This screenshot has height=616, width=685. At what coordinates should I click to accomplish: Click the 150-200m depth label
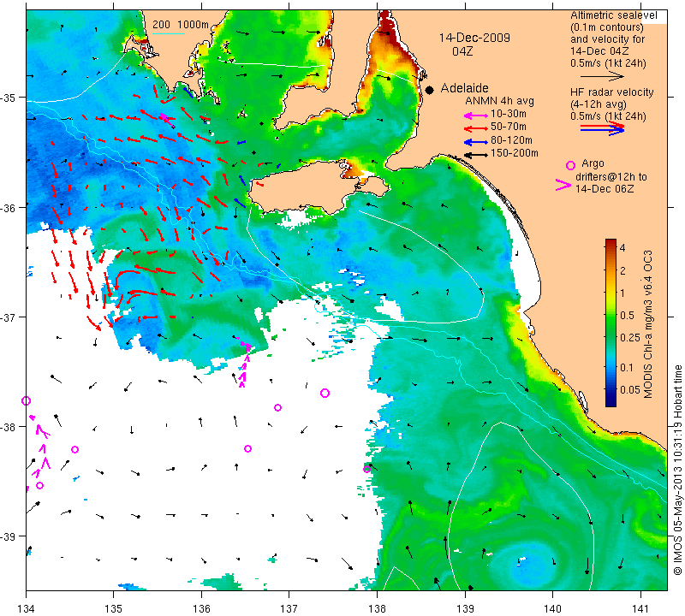515,153
